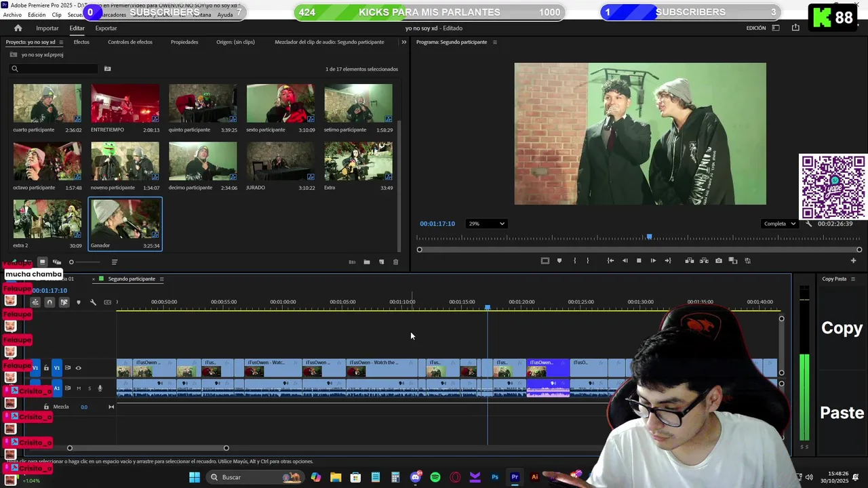Toggle closed captions track options

click(x=107, y=302)
